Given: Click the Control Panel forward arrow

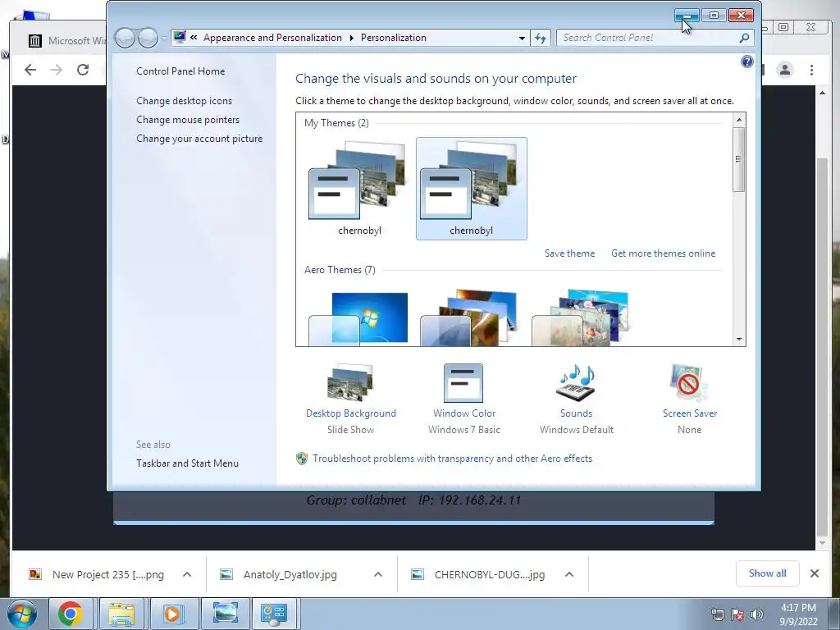Looking at the screenshot, I should pyautogui.click(x=148, y=38).
